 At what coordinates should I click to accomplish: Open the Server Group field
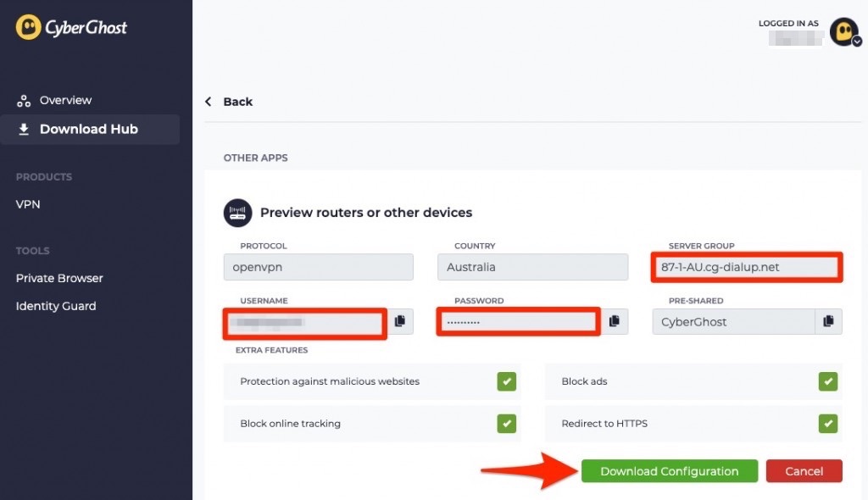pyautogui.click(x=747, y=267)
